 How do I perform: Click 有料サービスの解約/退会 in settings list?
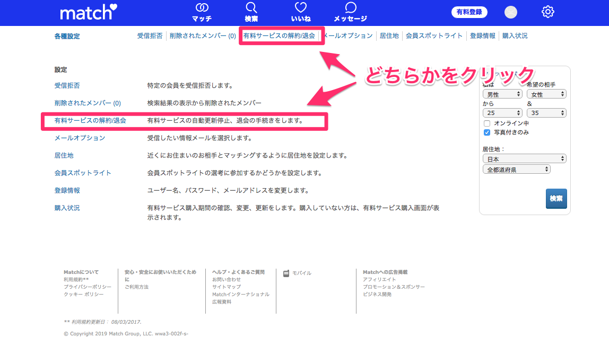tap(90, 121)
